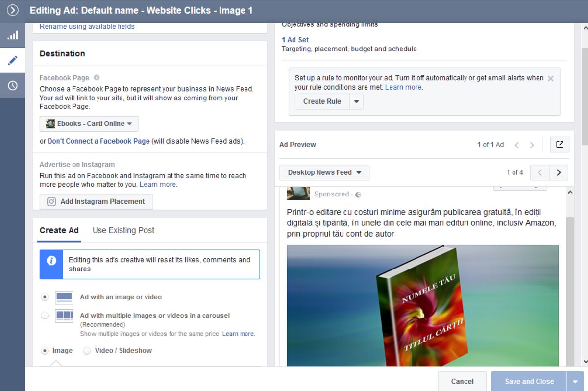Click the Destination section heading
The height and width of the screenshot is (391, 588).
[62, 54]
